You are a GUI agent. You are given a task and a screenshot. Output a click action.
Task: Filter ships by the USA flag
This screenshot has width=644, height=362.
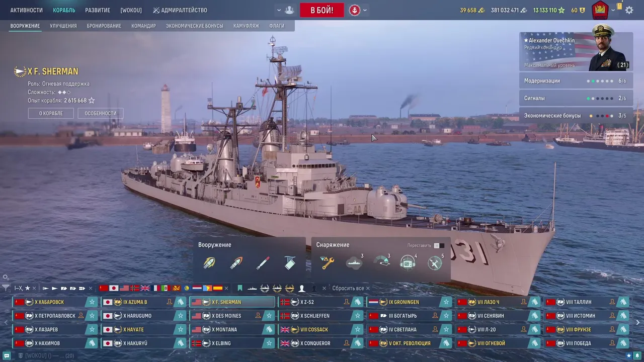pyautogui.click(x=124, y=288)
